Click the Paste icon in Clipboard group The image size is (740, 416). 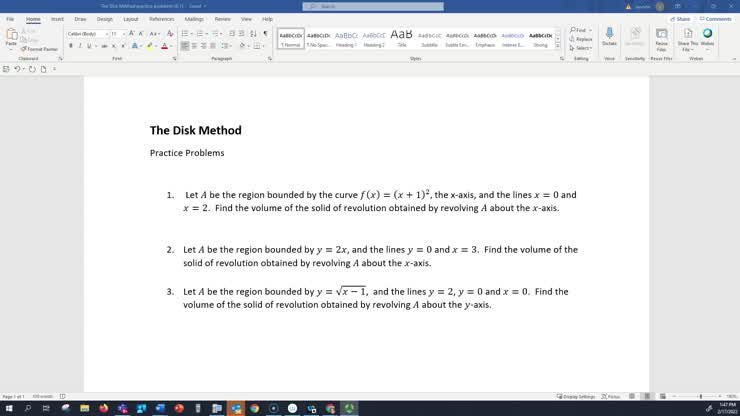(x=11, y=36)
